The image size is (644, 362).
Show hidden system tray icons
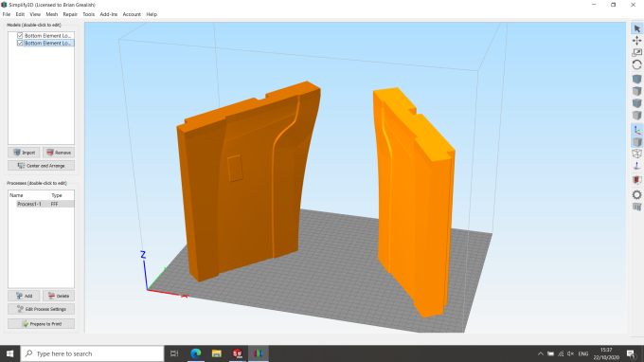pos(541,353)
